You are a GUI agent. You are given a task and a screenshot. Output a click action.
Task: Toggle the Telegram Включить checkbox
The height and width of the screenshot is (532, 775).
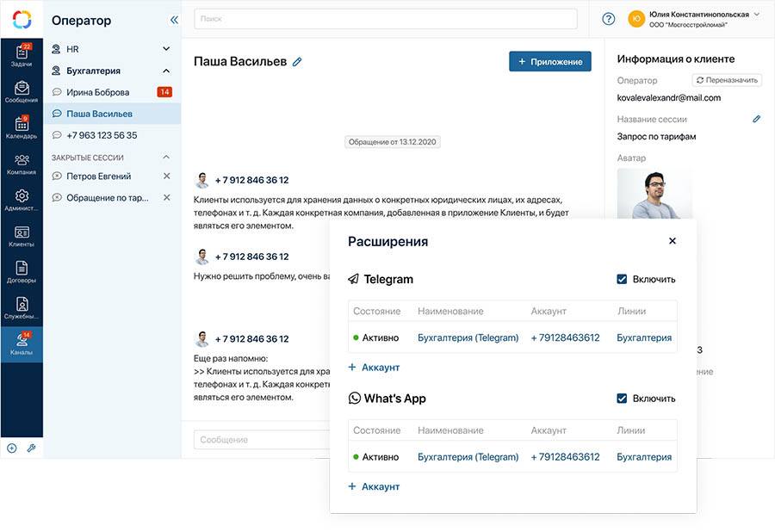pos(622,279)
